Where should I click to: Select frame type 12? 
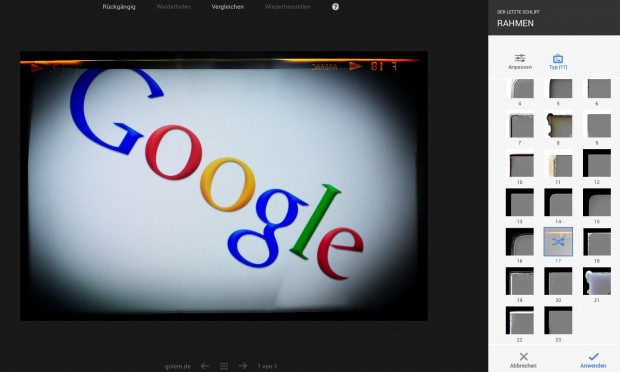597,163
